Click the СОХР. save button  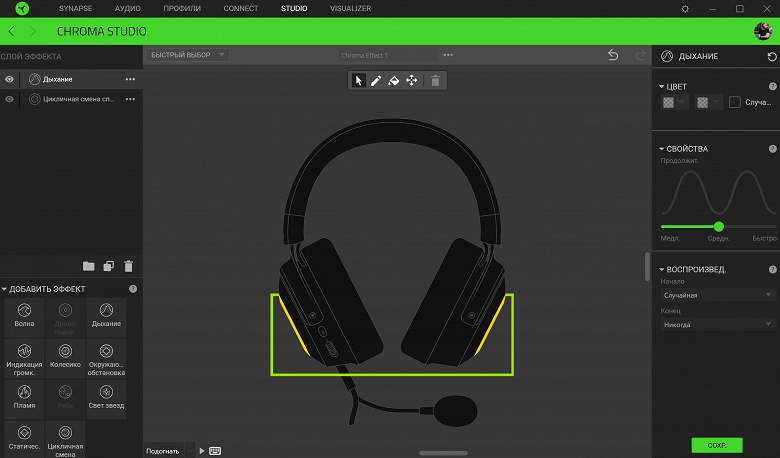(x=717, y=445)
